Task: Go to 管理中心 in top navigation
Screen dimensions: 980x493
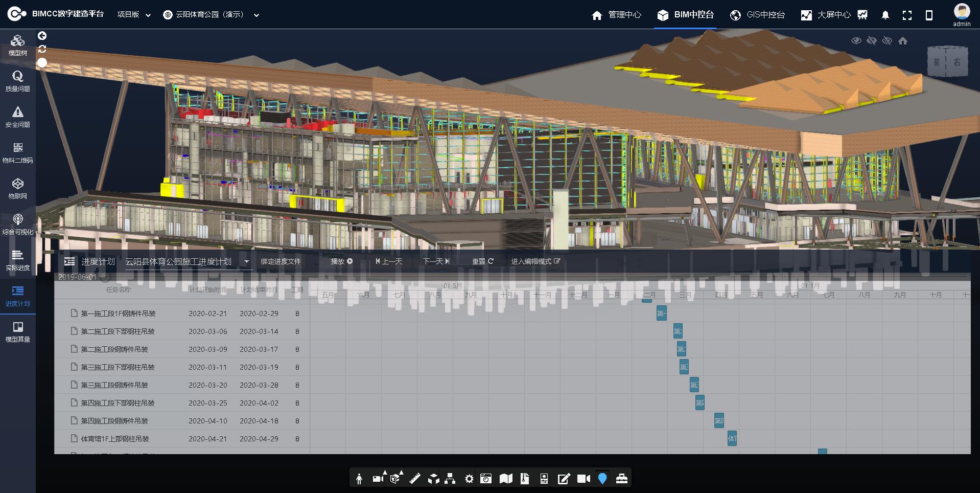Action: [x=616, y=15]
